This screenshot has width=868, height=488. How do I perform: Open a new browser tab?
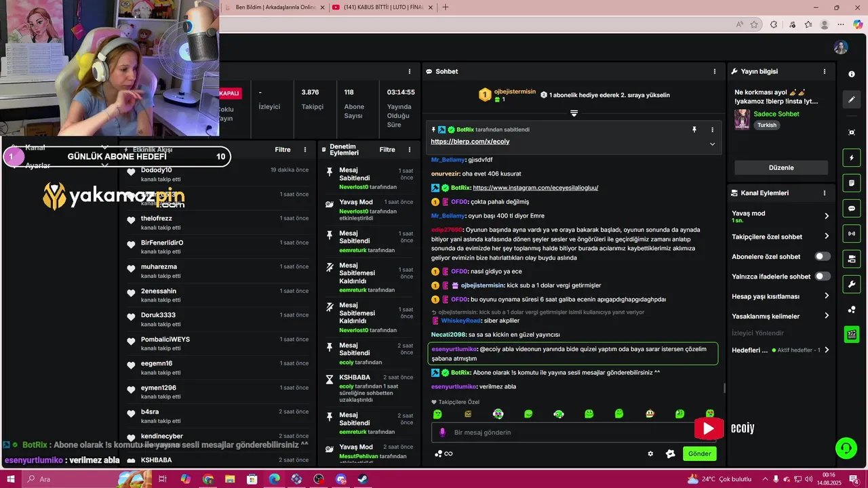click(446, 7)
